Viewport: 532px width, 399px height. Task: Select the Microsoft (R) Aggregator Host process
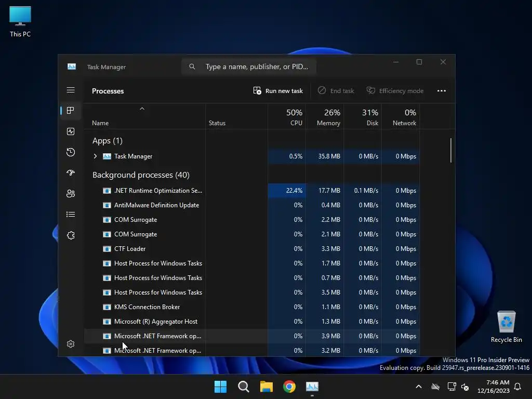pos(252,322)
